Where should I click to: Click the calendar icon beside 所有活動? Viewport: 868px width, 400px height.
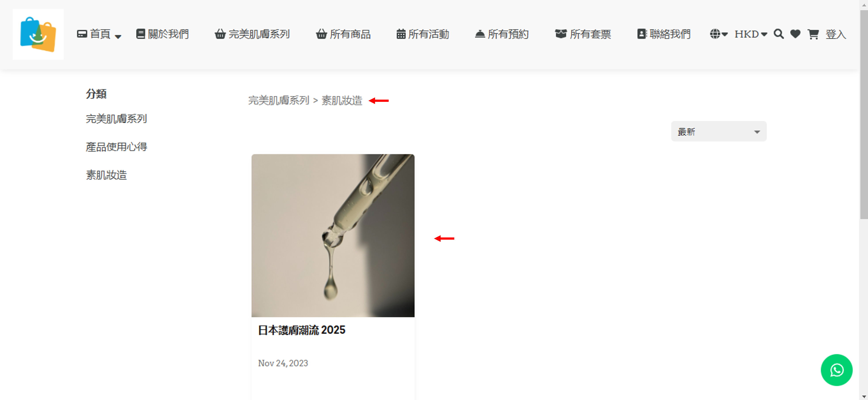pyautogui.click(x=401, y=34)
